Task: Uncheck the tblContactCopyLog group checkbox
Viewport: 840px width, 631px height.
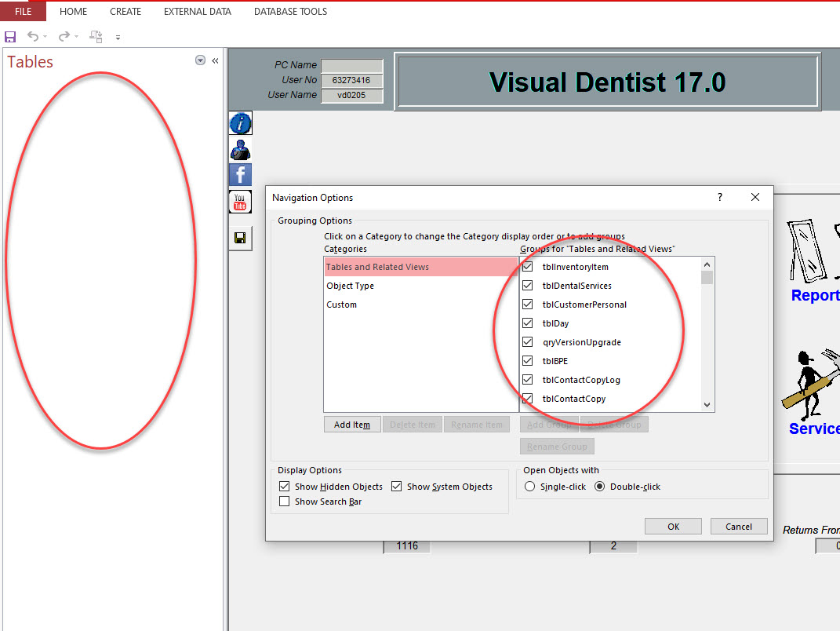Action: [528, 379]
